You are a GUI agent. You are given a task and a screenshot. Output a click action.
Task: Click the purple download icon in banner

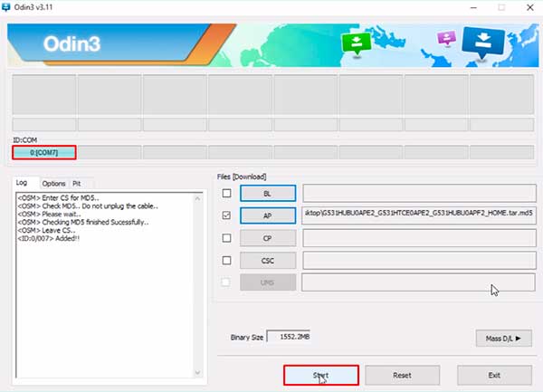(446, 38)
